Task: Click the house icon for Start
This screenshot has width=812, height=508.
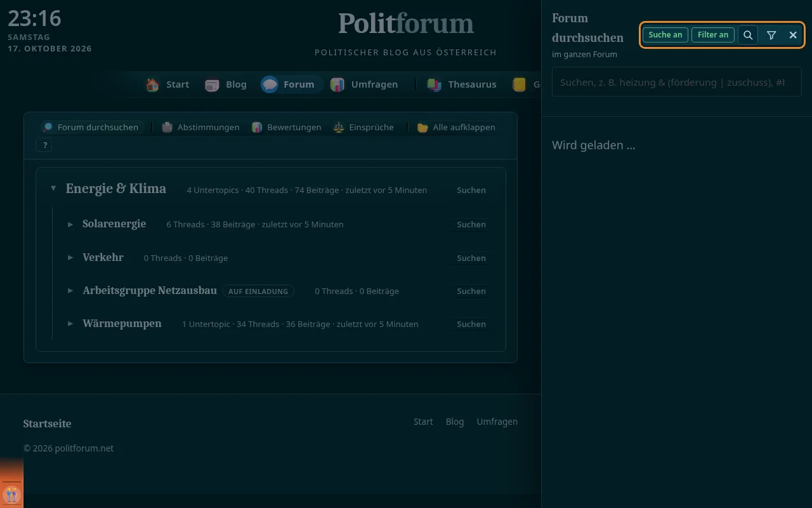Action: (152, 84)
